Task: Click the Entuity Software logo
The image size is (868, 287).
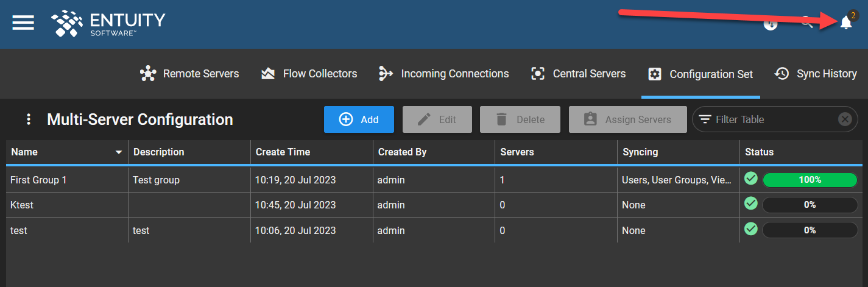Action: (108, 23)
